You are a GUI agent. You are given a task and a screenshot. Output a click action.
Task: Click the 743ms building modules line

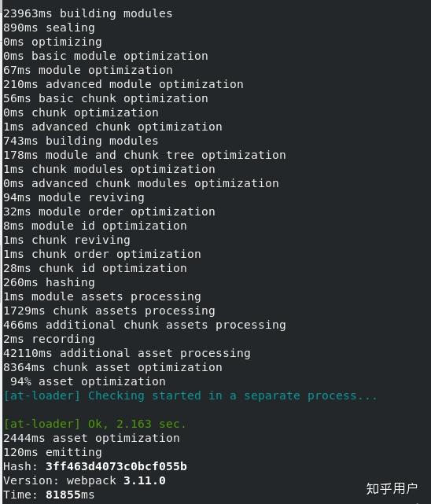pos(81,141)
